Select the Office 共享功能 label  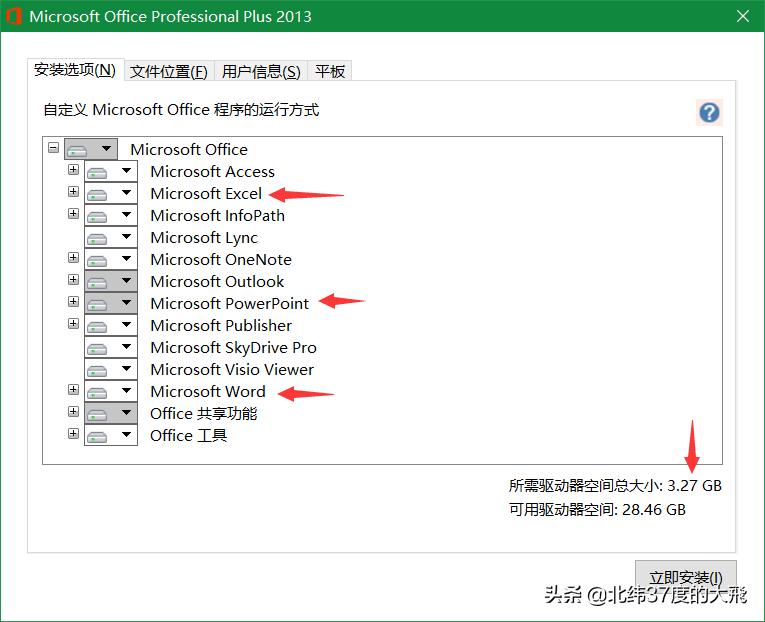pos(203,413)
